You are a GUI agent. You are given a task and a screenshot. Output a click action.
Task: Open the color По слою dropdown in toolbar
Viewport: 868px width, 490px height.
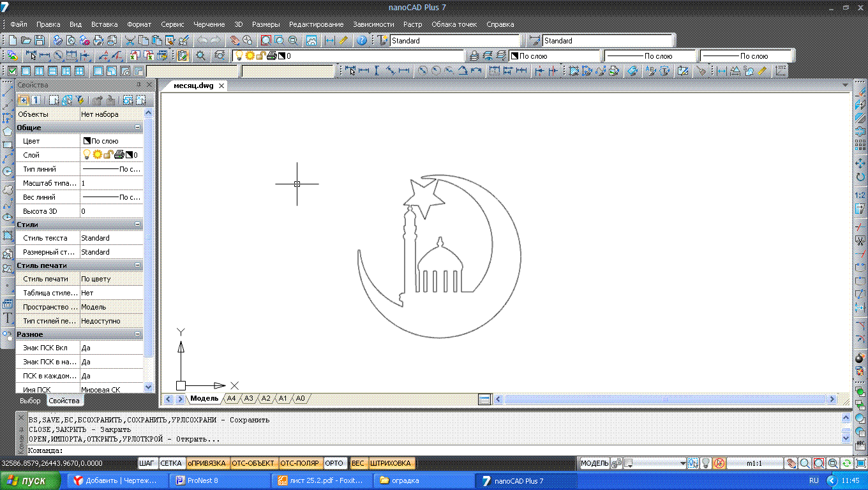(x=553, y=56)
